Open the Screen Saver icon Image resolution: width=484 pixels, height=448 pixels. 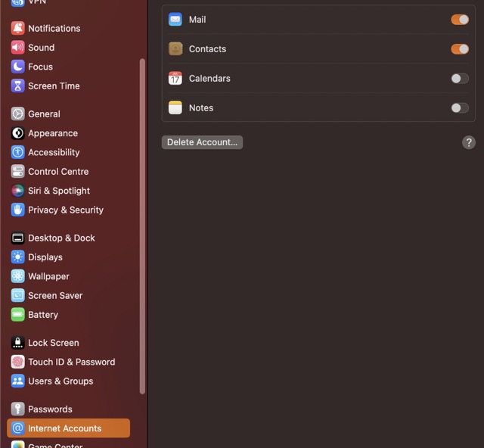pyautogui.click(x=17, y=295)
